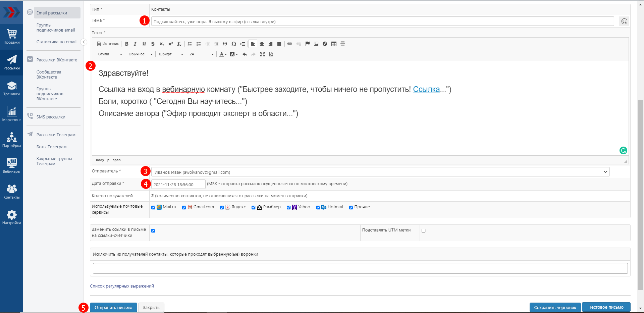644x313 pixels.
Task: Apply italic formatting
Action: click(135, 44)
